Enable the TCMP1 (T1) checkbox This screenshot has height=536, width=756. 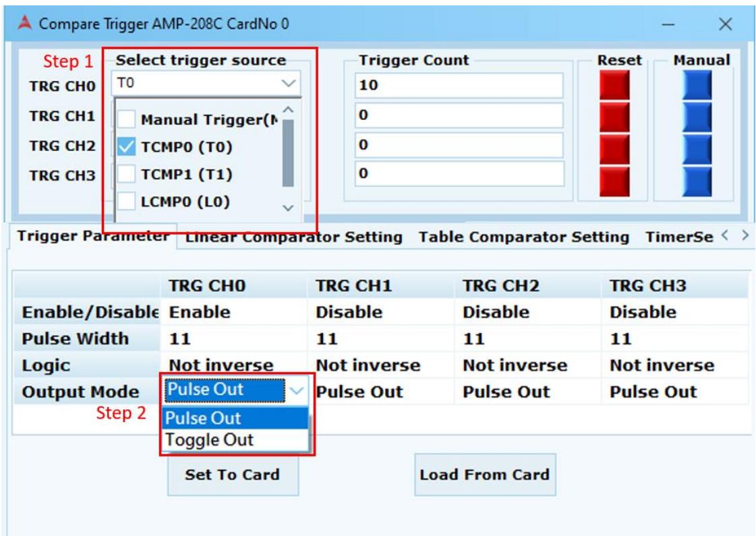click(126, 174)
